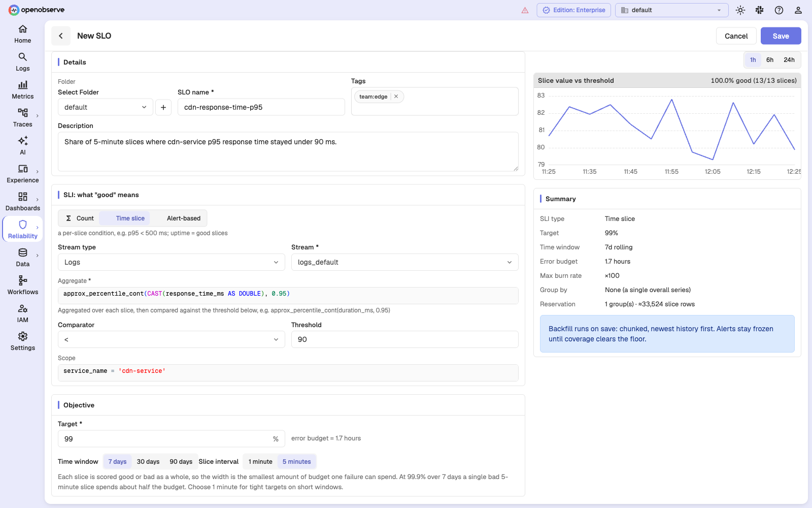Open the Select Folder dropdown
812x508 pixels.
pyautogui.click(x=106, y=107)
